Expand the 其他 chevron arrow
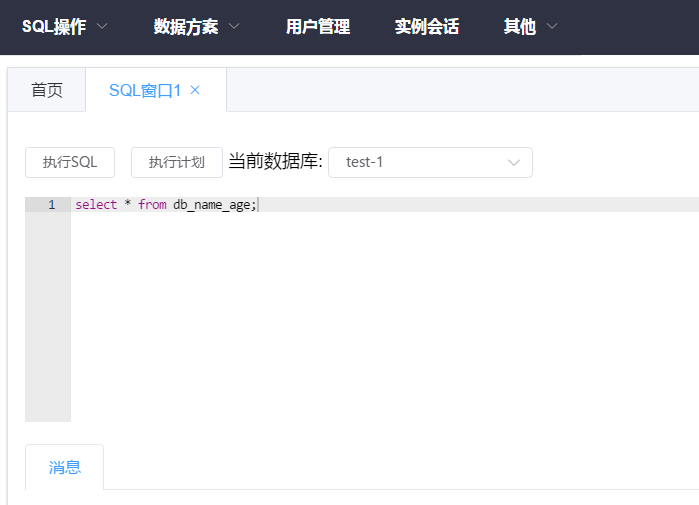 pos(552,26)
